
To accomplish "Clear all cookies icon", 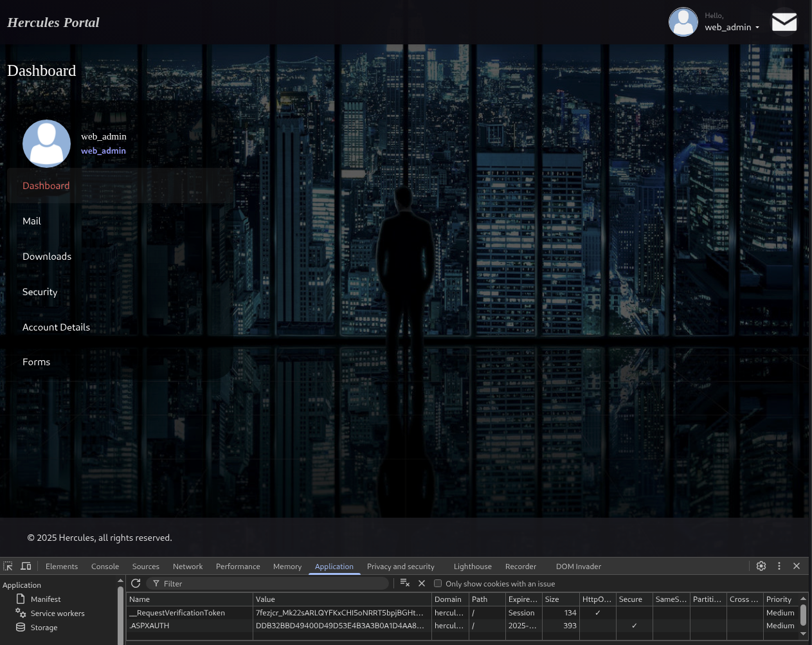I will pos(404,583).
